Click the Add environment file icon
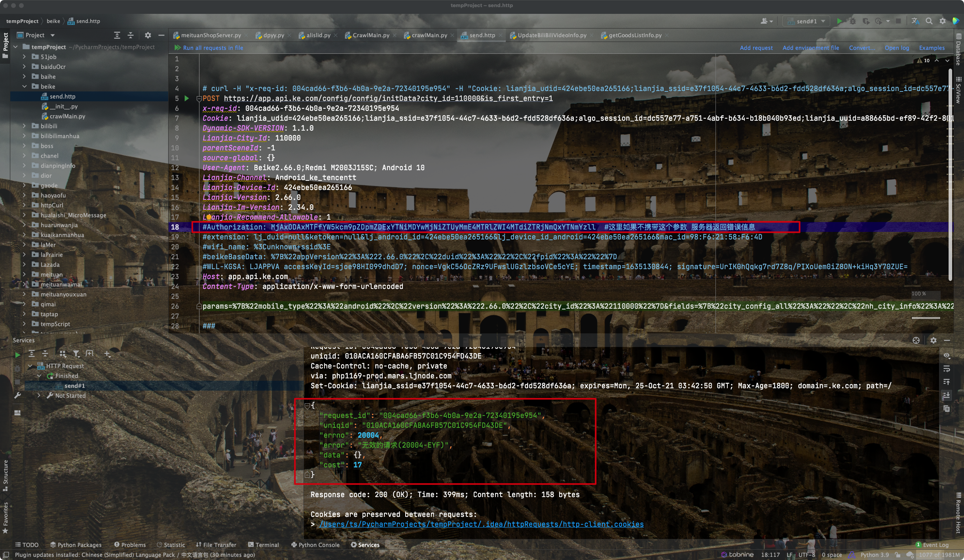The height and width of the screenshot is (560, 964). click(x=811, y=47)
